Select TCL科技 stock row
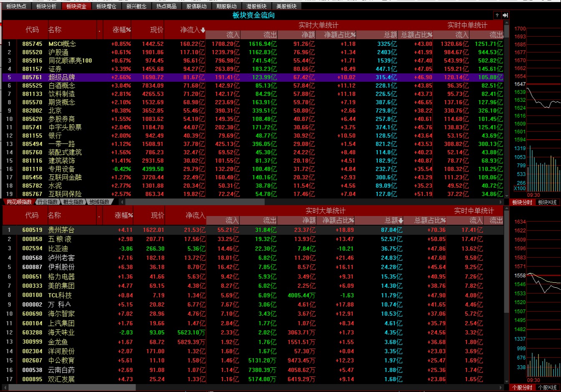Viewport: 561px width, 392px height. [253, 295]
